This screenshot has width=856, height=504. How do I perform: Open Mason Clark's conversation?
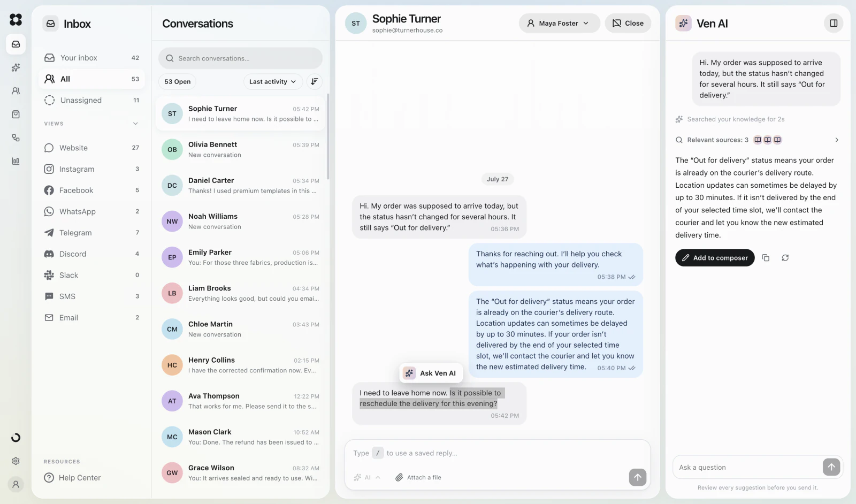241,437
